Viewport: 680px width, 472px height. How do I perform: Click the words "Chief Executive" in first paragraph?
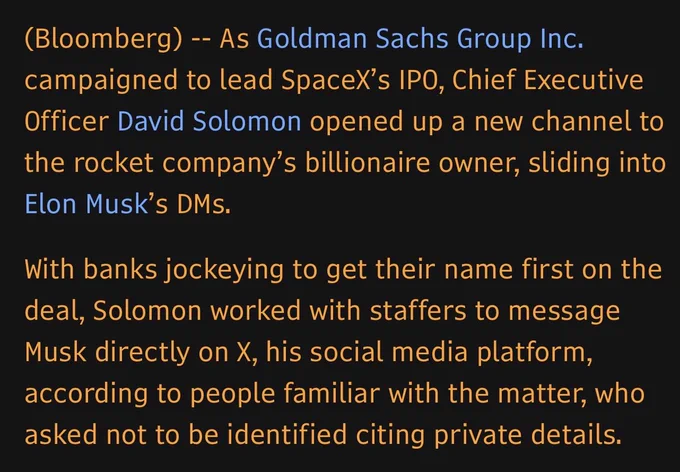(548, 80)
